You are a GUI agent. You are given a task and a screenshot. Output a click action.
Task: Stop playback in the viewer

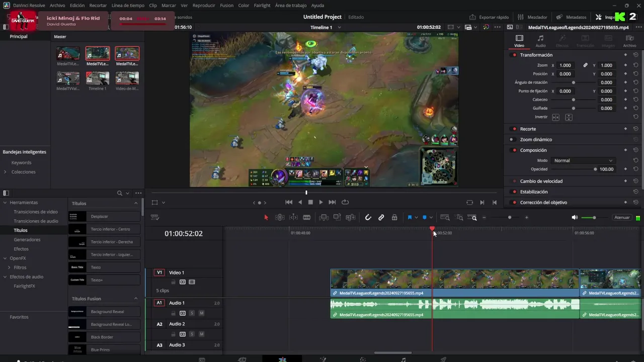coord(310,202)
